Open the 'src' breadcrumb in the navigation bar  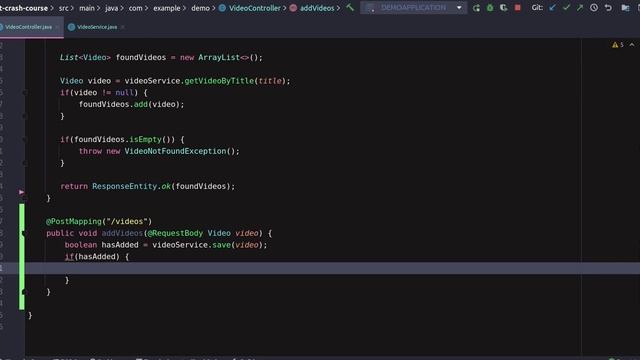(64, 8)
